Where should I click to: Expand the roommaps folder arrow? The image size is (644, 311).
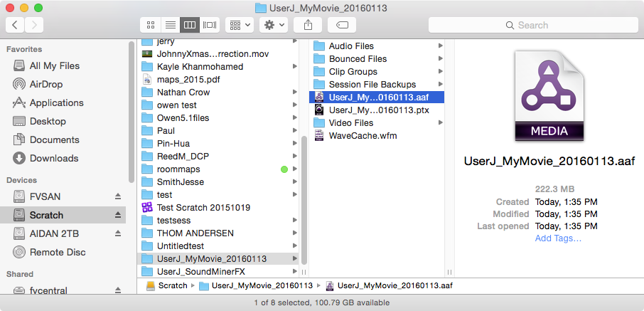click(295, 169)
